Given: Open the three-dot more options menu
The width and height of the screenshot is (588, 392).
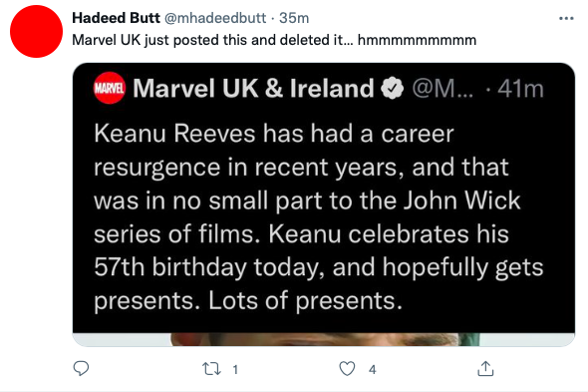Looking at the screenshot, I should click(566, 18).
